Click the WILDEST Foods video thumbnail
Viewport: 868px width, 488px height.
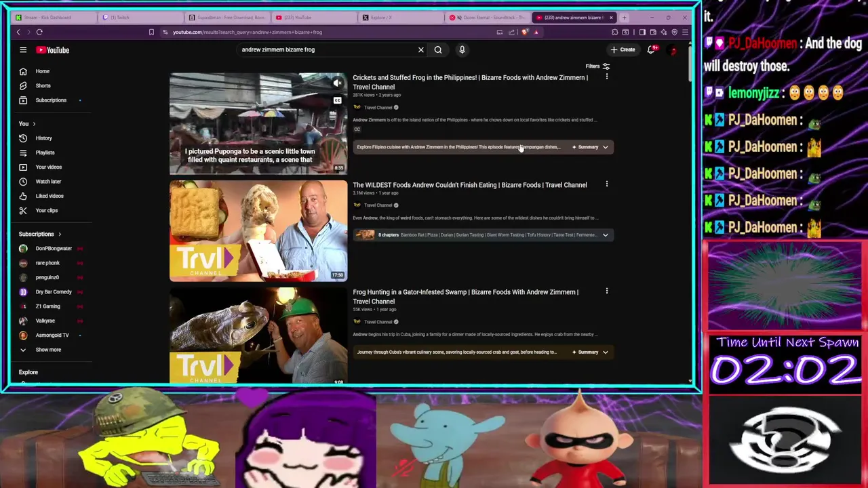click(x=258, y=230)
